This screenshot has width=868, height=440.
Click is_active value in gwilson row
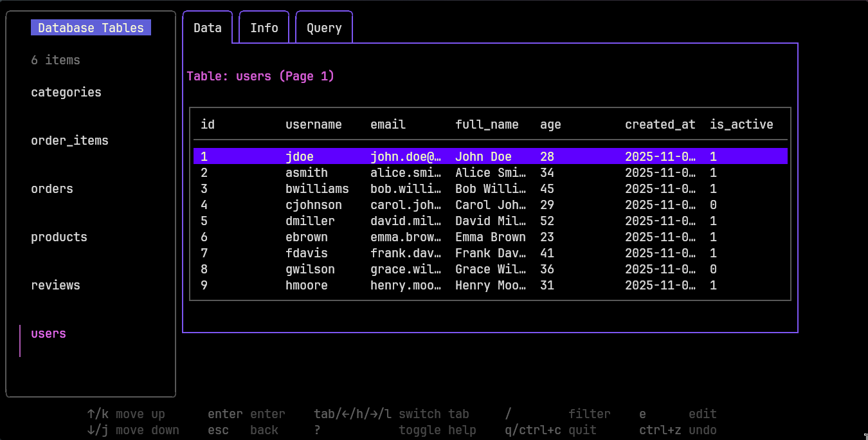pos(713,269)
